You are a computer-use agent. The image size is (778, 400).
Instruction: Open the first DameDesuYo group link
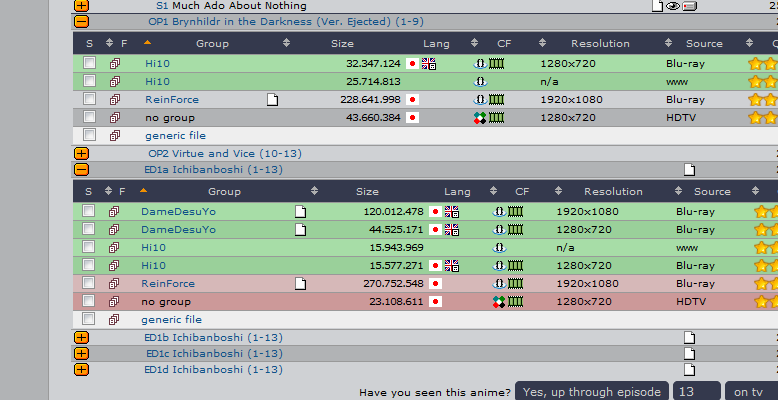click(178, 212)
